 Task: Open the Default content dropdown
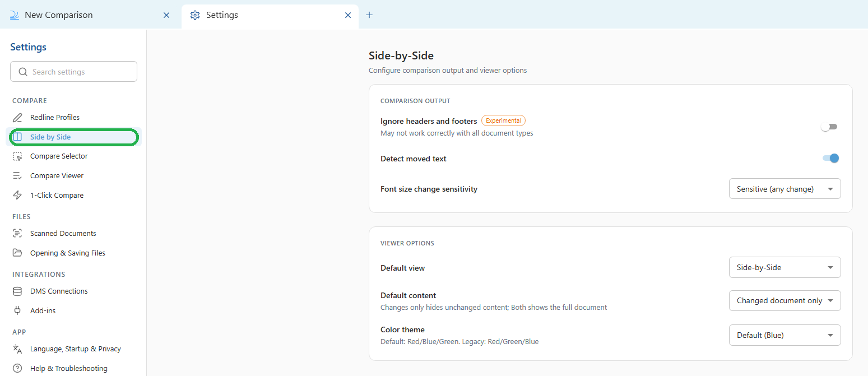(x=785, y=300)
